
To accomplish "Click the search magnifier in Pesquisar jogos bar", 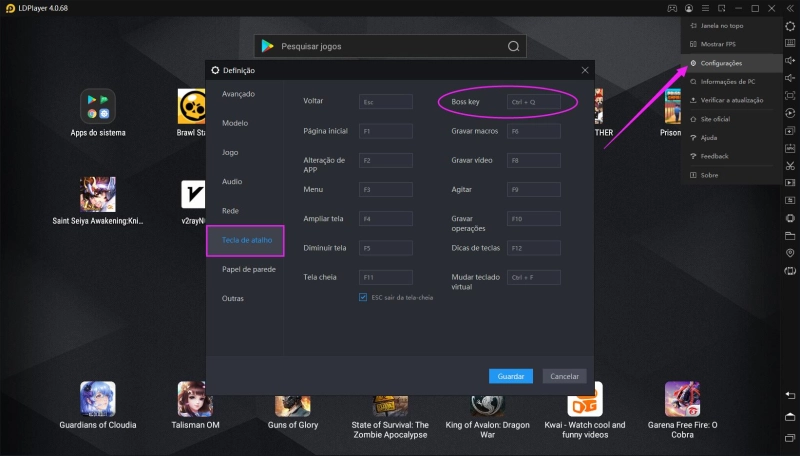I will (513, 46).
